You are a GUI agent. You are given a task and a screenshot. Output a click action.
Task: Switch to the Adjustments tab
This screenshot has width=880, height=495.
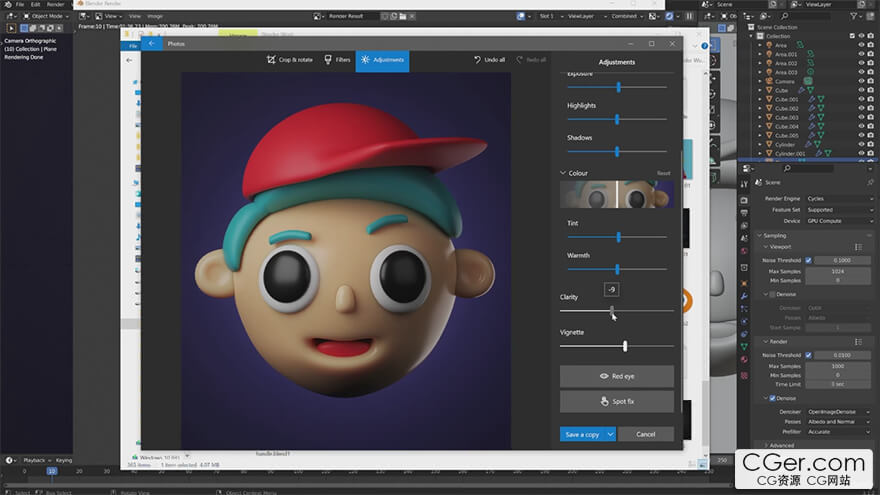pyautogui.click(x=382, y=59)
